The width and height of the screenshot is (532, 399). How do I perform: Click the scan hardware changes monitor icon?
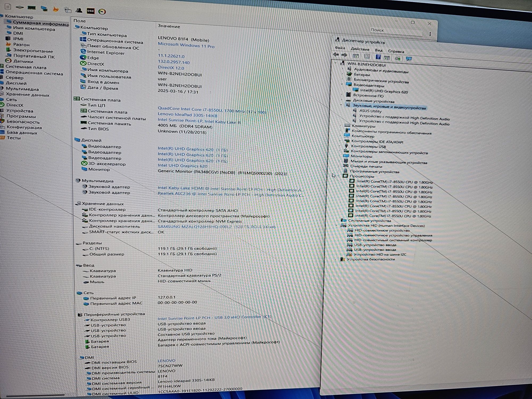tap(409, 59)
